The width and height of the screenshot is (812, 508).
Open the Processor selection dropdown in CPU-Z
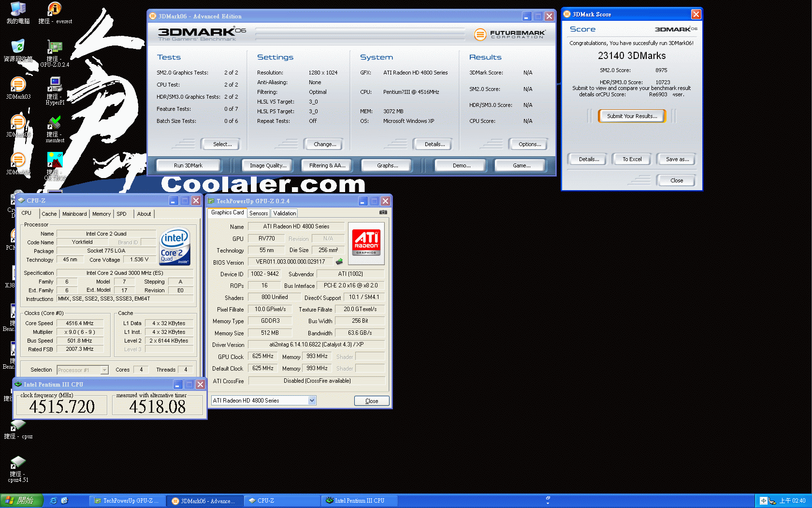[x=104, y=370]
